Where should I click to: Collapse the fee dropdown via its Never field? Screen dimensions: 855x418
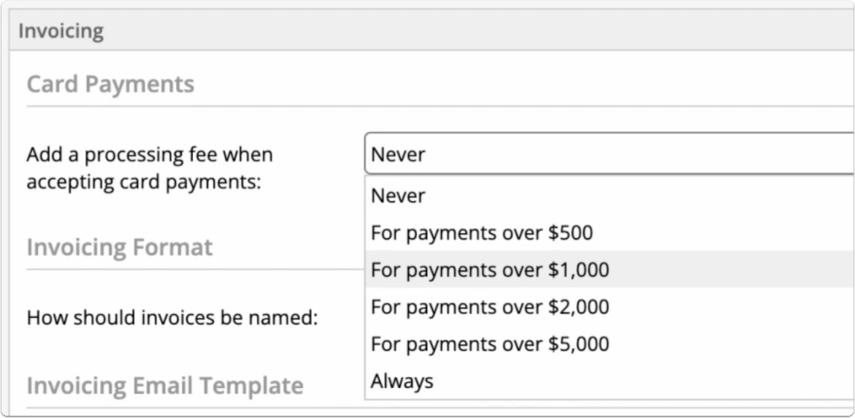[x=609, y=154]
